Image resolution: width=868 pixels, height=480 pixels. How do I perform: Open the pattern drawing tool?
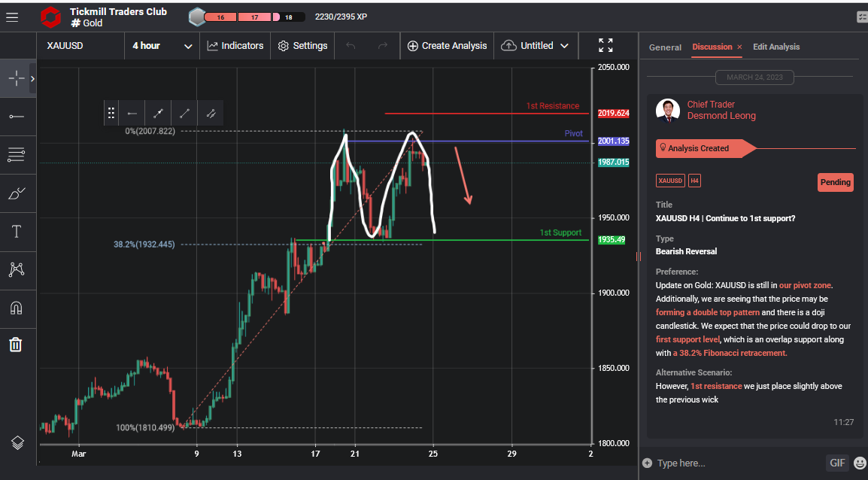coord(17,269)
